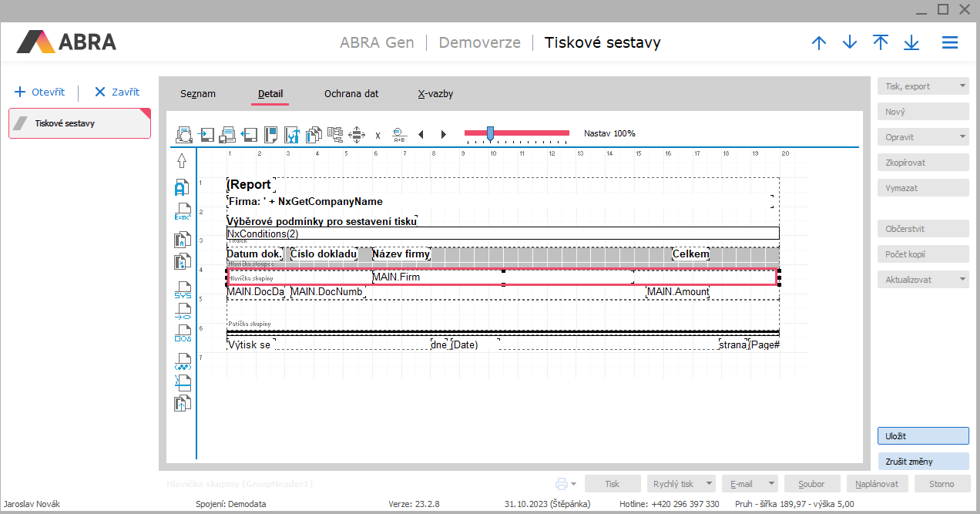Viewport: 980px width, 514px height.
Task: Select the 'Datum dok.' column label
Action: [255, 254]
